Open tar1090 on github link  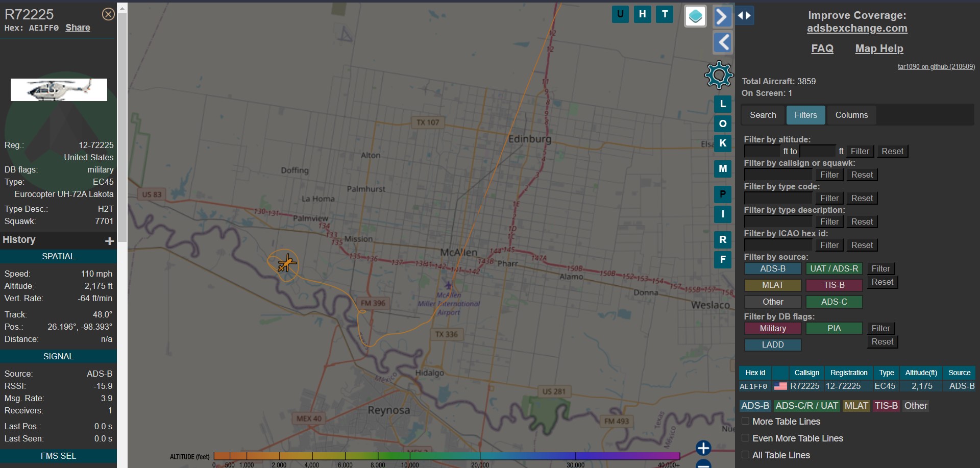click(x=936, y=67)
